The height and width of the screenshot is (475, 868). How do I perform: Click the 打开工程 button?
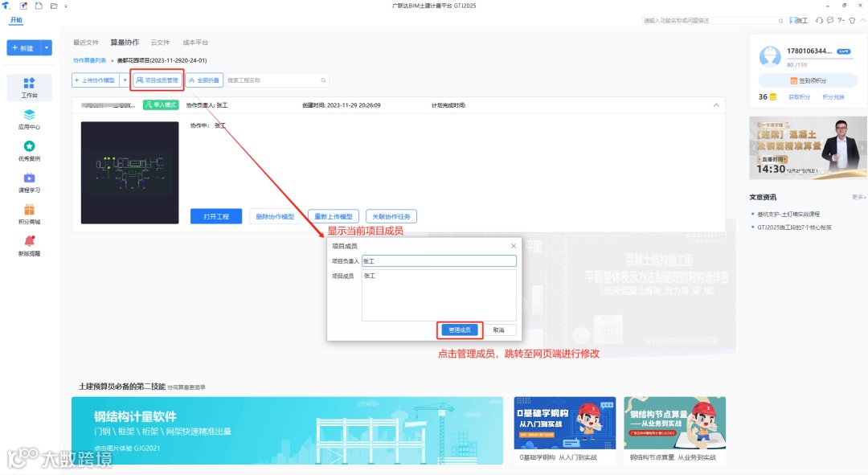(216, 216)
